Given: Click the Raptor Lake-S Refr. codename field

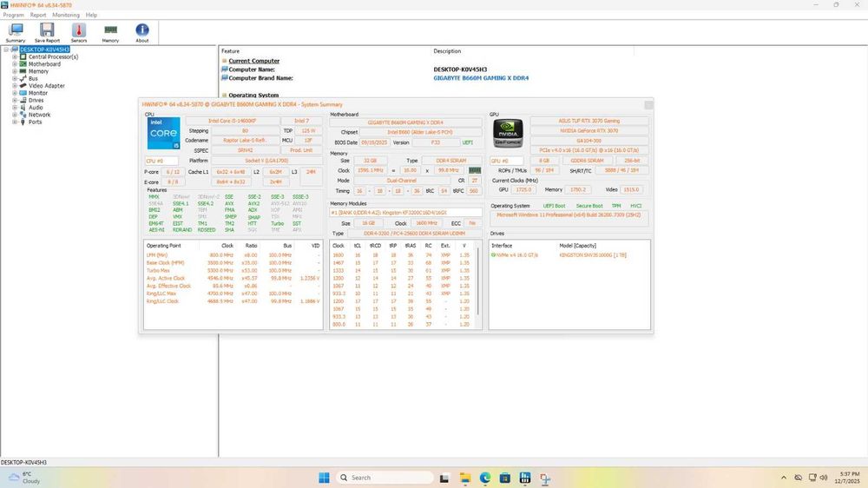Looking at the screenshot, I should click(x=245, y=141).
